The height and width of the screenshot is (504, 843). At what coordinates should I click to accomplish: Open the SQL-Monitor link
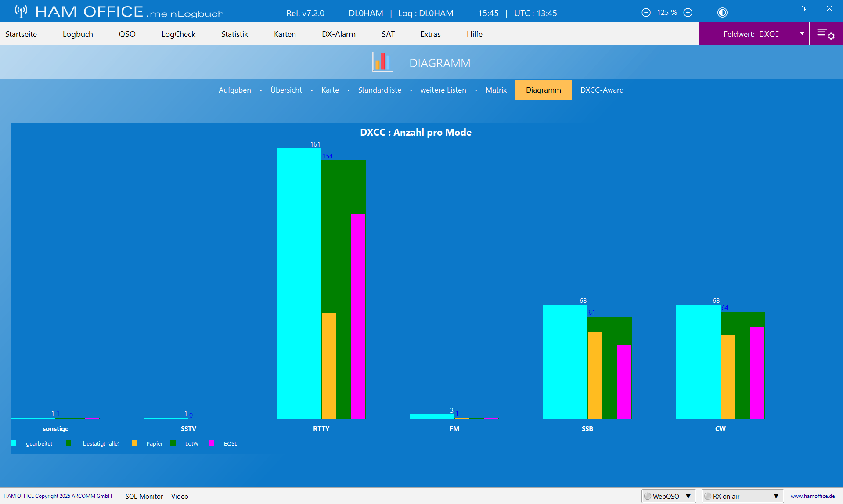tap(144, 496)
